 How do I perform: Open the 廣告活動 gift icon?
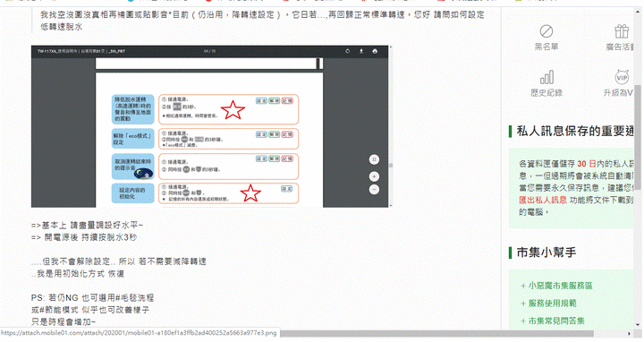click(621, 31)
